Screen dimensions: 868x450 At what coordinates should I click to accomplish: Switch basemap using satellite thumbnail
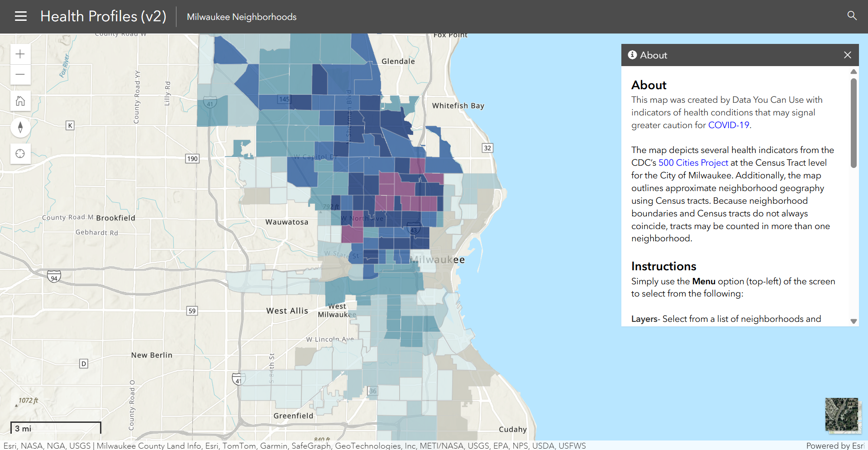[841, 414]
